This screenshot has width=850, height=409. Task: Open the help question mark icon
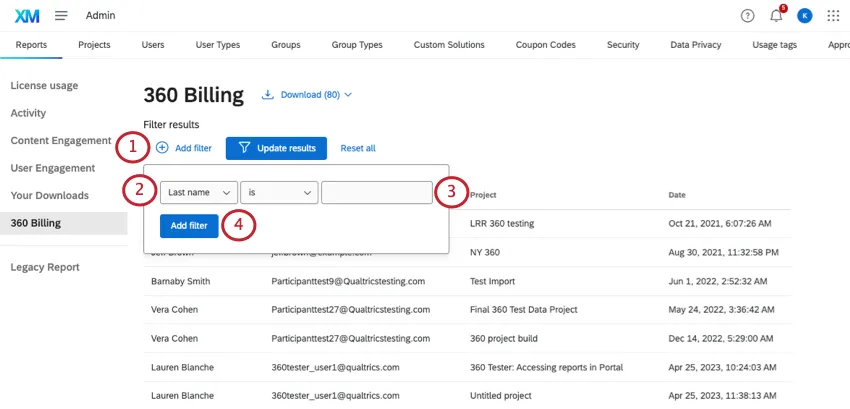(x=747, y=16)
